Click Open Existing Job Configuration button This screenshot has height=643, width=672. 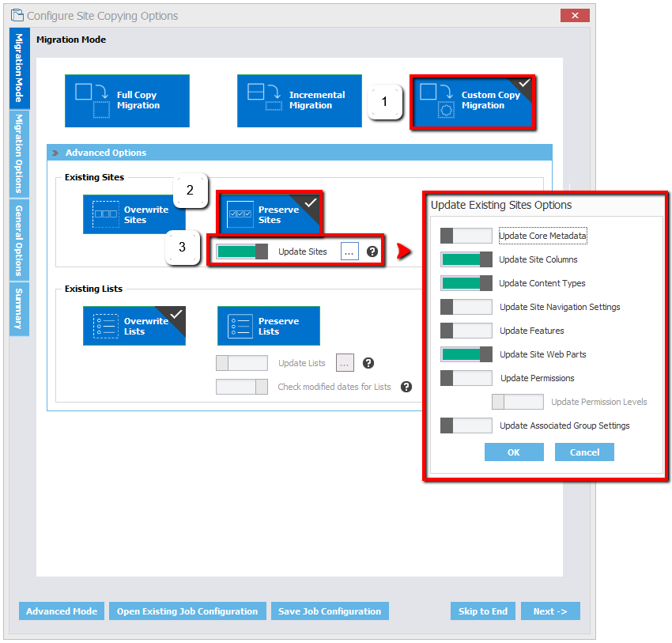[x=187, y=611]
